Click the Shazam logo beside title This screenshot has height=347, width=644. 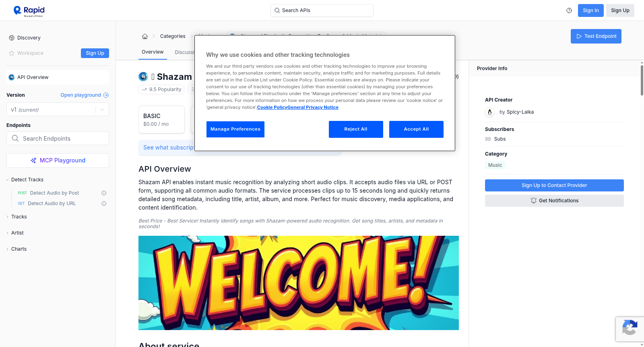143,77
